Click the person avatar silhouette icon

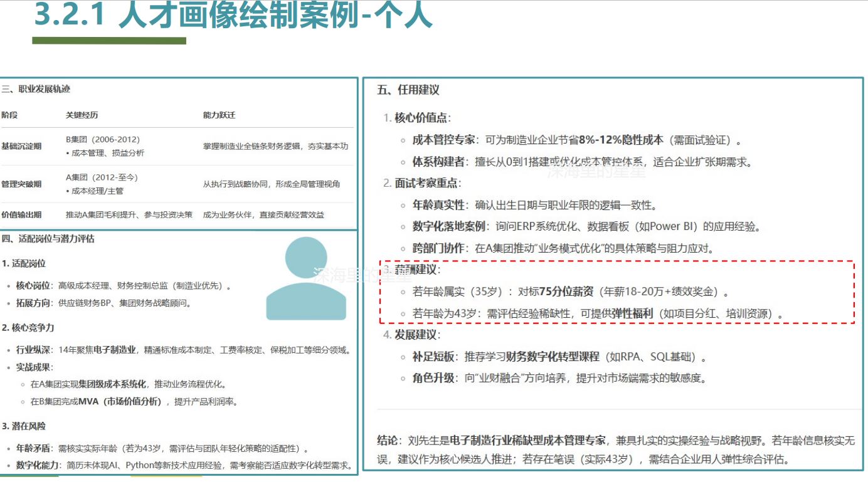click(x=306, y=279)
